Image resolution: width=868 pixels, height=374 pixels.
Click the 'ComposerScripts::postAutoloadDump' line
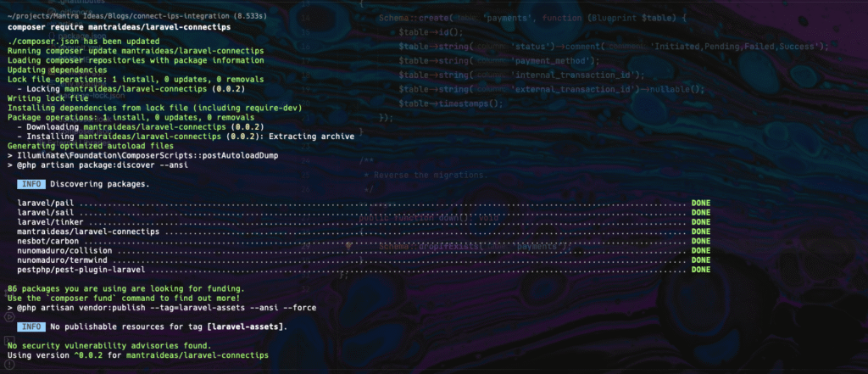point(142,156)
